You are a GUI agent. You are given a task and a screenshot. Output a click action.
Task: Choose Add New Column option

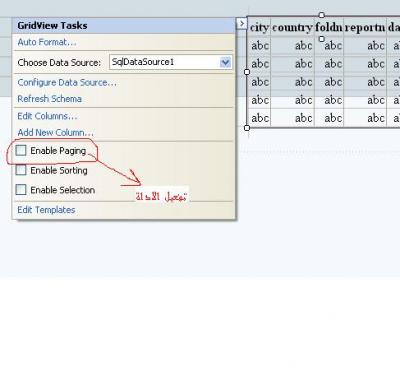[x=55, y=133]
